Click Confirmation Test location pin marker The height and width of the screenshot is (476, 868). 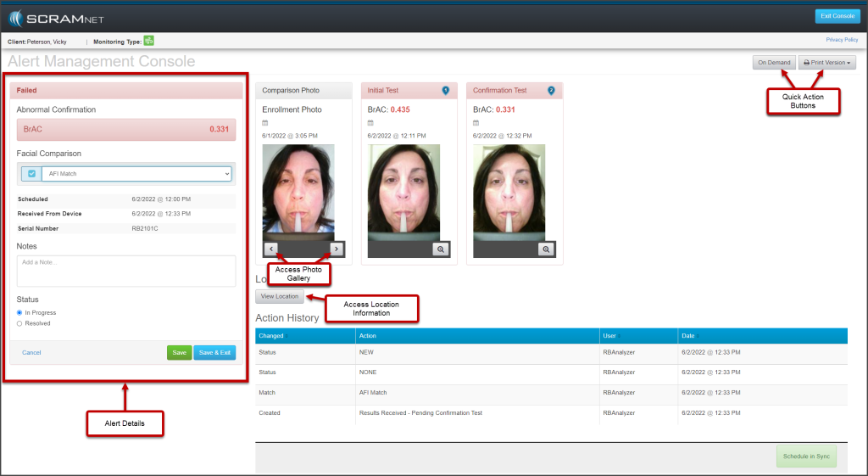coord(551,90)
